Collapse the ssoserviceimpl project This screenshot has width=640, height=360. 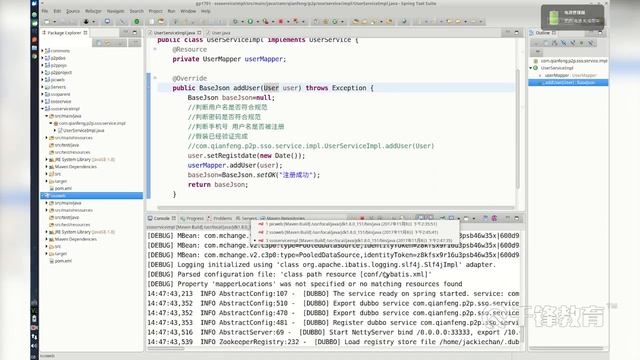coord(42,109)
